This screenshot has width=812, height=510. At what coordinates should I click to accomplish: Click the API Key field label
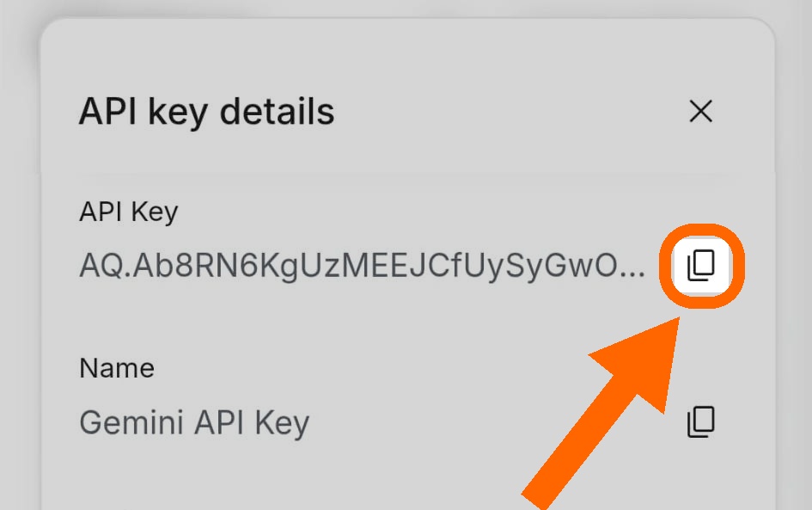[x=128, y=212]
